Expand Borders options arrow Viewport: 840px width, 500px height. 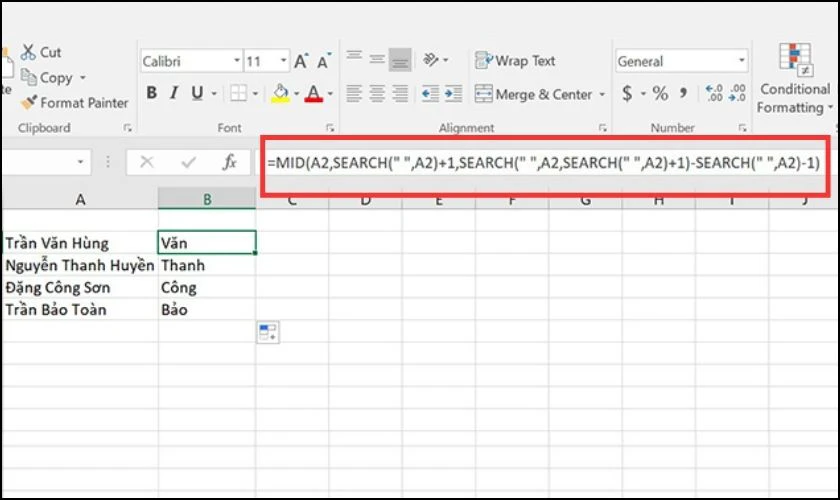[x=255, y=94]
